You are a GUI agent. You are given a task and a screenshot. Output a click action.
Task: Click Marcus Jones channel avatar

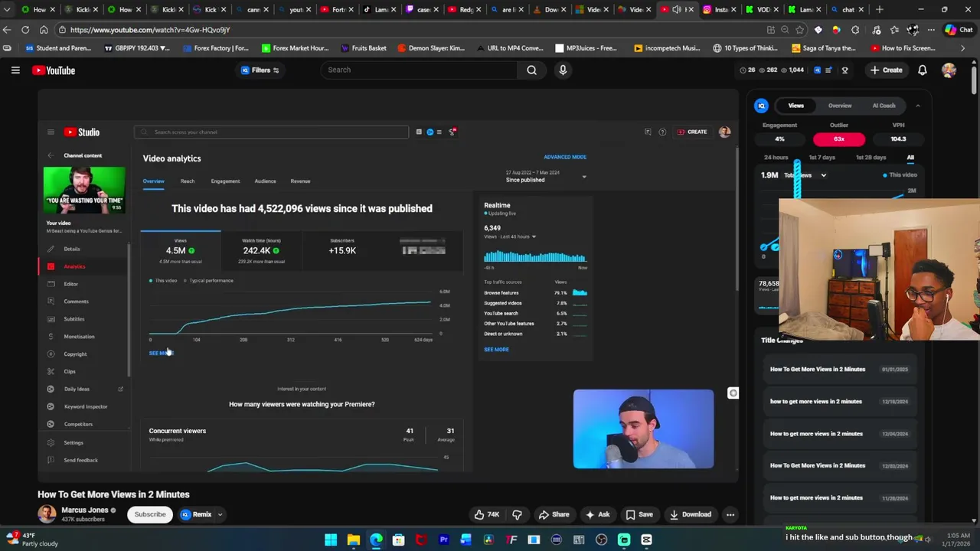tap(47, 514)
